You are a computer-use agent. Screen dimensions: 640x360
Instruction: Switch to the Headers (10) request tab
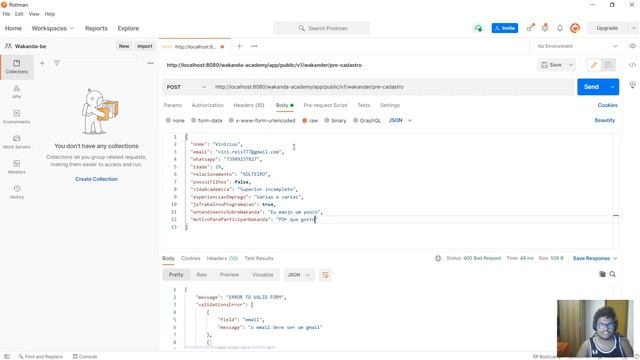tap(249, 105)
